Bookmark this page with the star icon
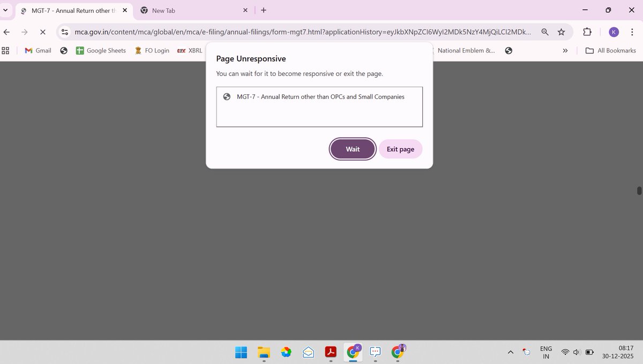The width and height of the screenshot is (643, 364). point(561,32)
